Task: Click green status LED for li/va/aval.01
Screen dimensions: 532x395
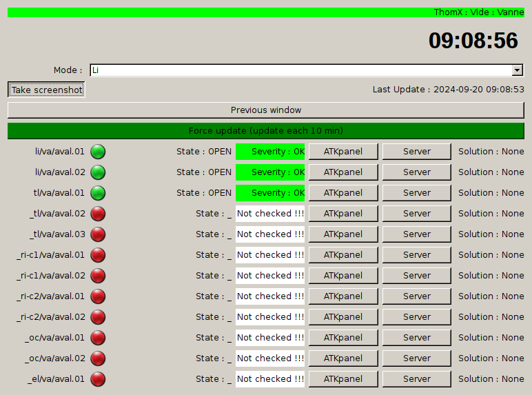Action: pos(98,152)
